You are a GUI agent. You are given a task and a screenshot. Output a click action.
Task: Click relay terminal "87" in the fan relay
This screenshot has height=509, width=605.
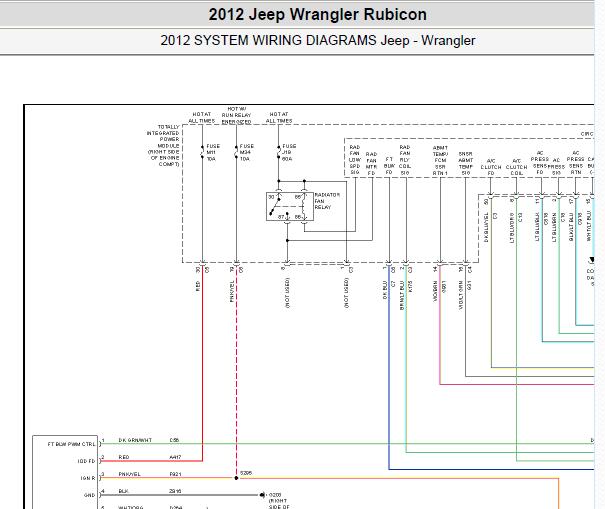(281, 217)
